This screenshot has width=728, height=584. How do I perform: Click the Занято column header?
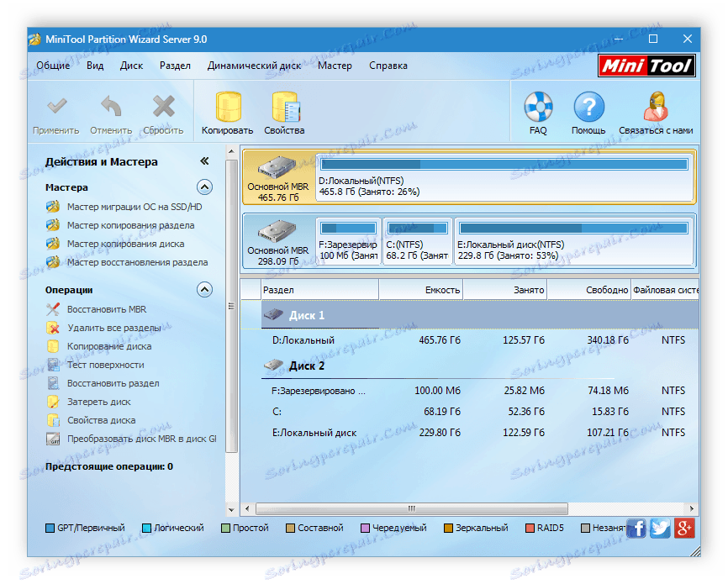505,290
